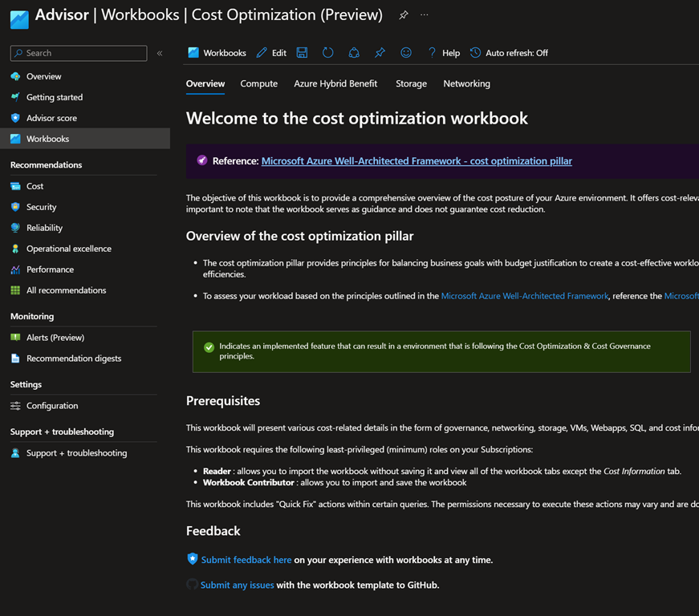Click the Edit pencil button
Screen dimensions: 699x616
pyautogui.click(x=271, y=53)
